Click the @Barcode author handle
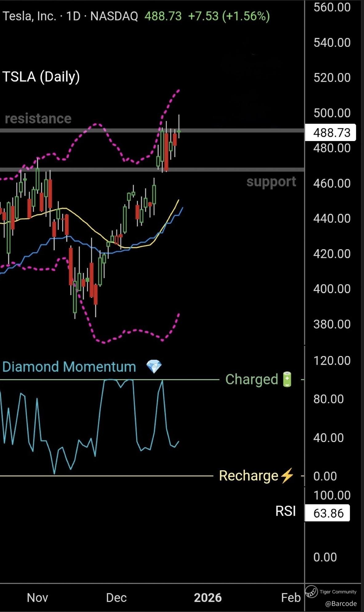This screenshot has width=364, height=612. 341,604
